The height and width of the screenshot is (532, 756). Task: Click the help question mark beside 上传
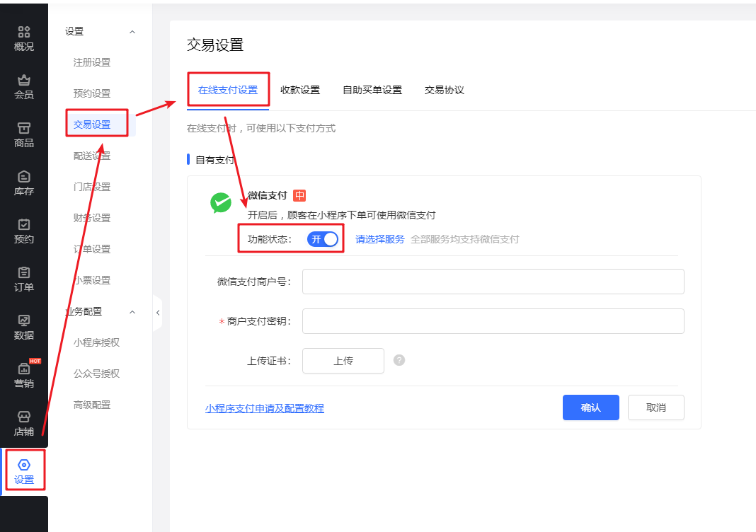point(399,360)
